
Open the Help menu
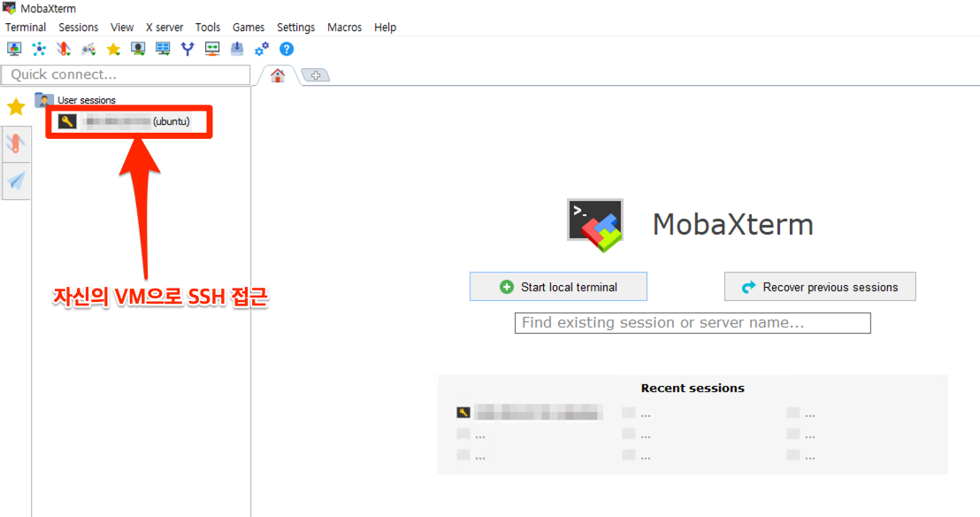click(385, 27)
